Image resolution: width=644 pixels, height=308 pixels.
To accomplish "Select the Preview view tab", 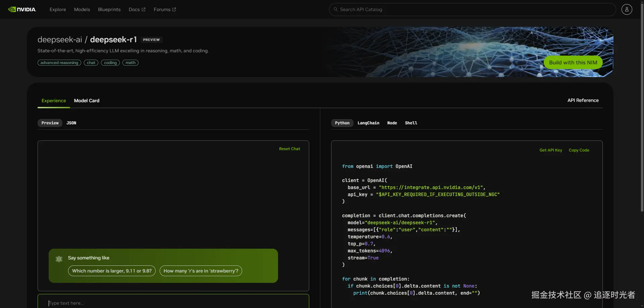I will pyautogui.click(x=50, y=123).
